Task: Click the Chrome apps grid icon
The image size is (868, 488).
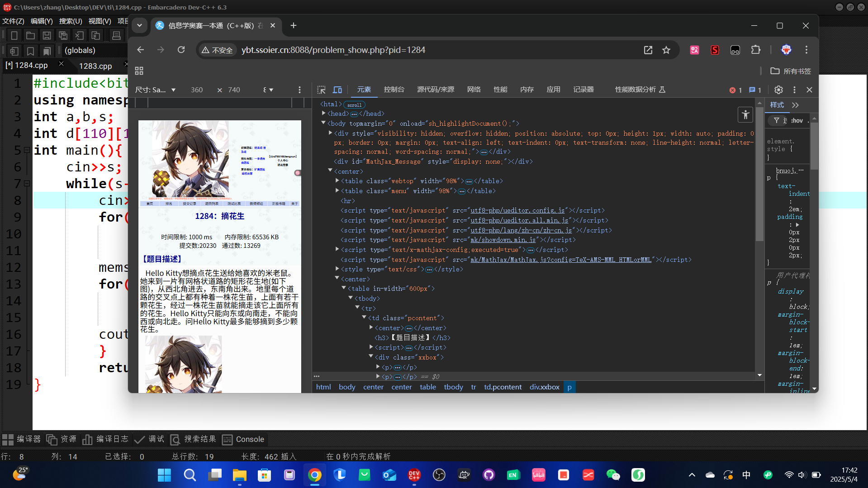Action: point(139,71)
